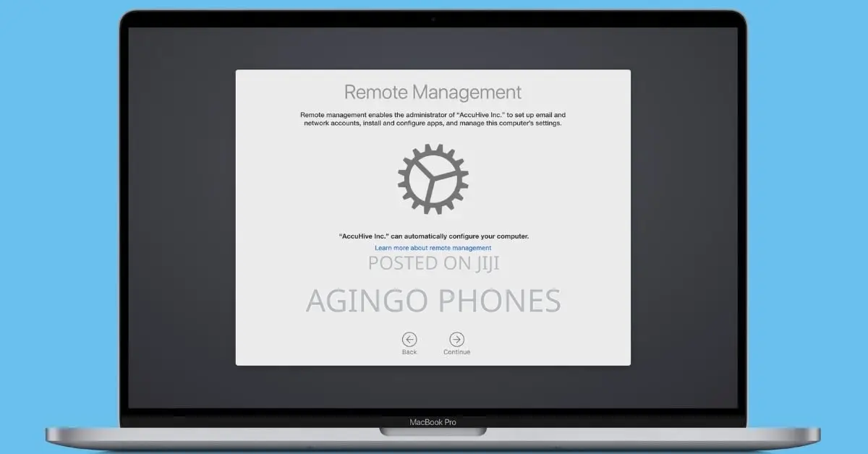Select the Remote Management heading text
Viewport: 868px width, 454px height.
pos(433,93)
